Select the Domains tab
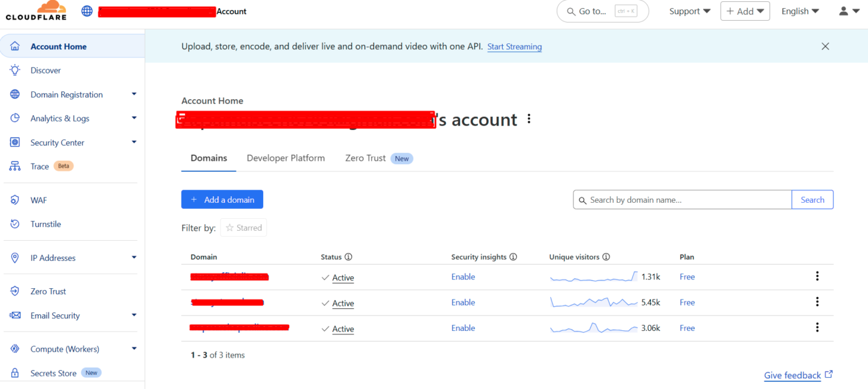Image resolution: width=868 pixels, height=389 pixels. click(209, 159)
